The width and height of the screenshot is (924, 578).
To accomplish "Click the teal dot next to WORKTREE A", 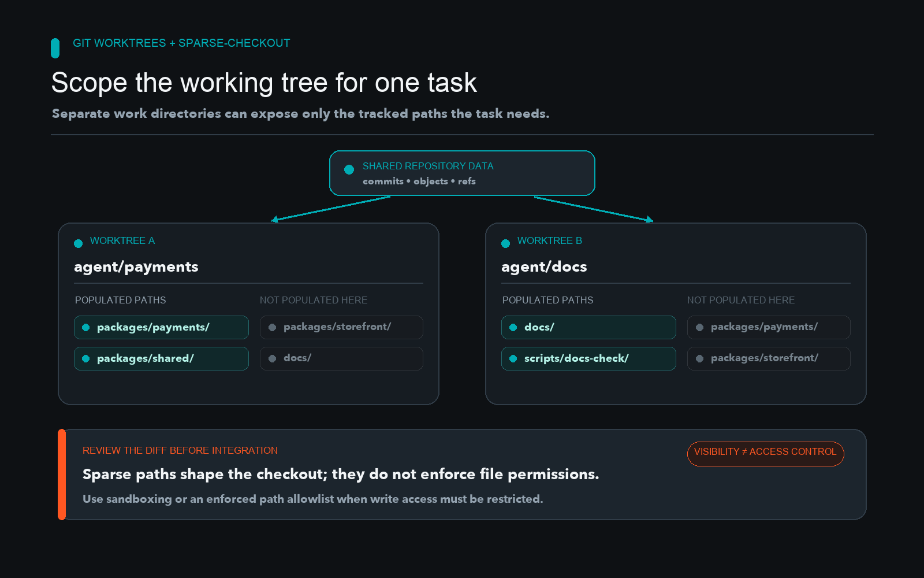I will coord(78,243).
